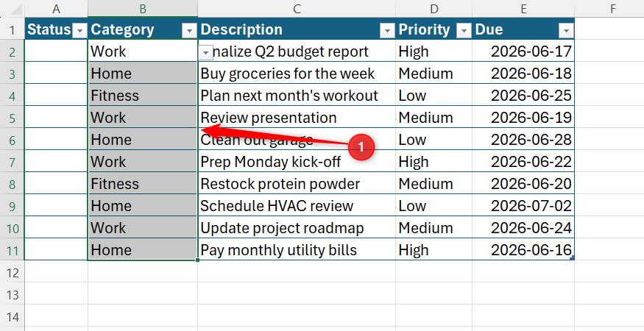Click 'Schedule HVAC review' cell

pos(297,205)
